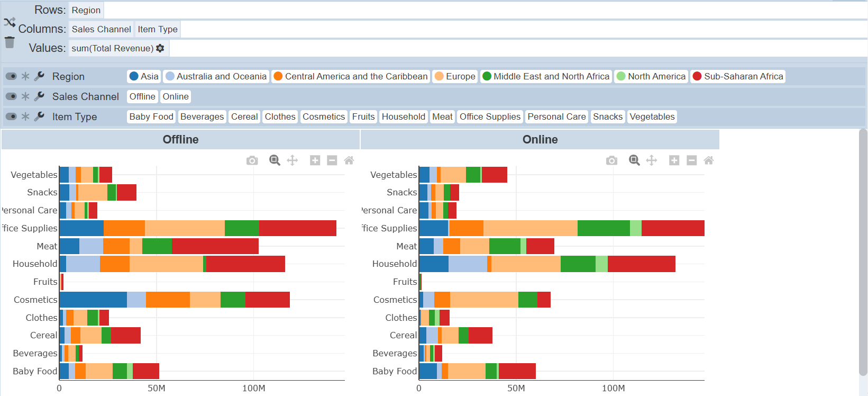Download Offline chart with camera icon

coord(252,160)
